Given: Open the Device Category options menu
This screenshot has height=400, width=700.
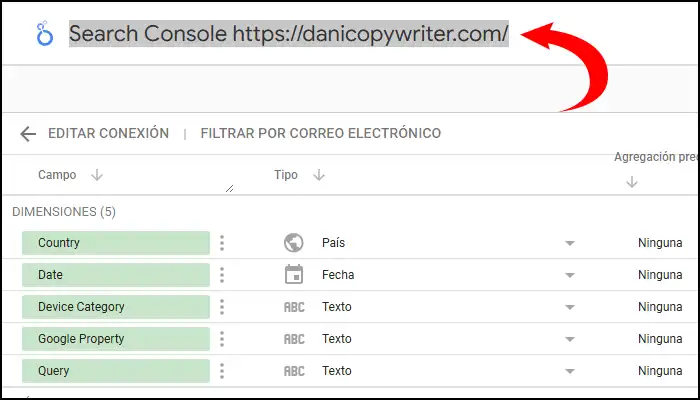Looking at the screenshot, I should point(222,307).
